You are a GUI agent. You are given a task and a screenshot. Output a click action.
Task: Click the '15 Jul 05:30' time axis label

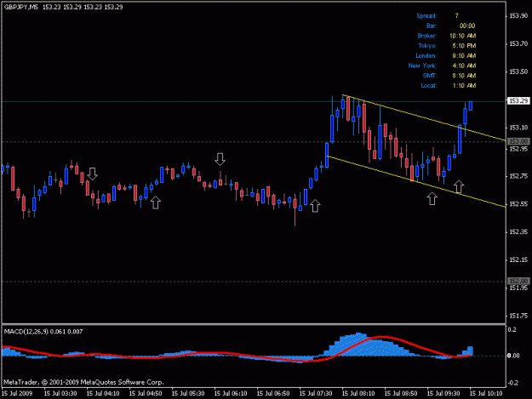[188, 394]
